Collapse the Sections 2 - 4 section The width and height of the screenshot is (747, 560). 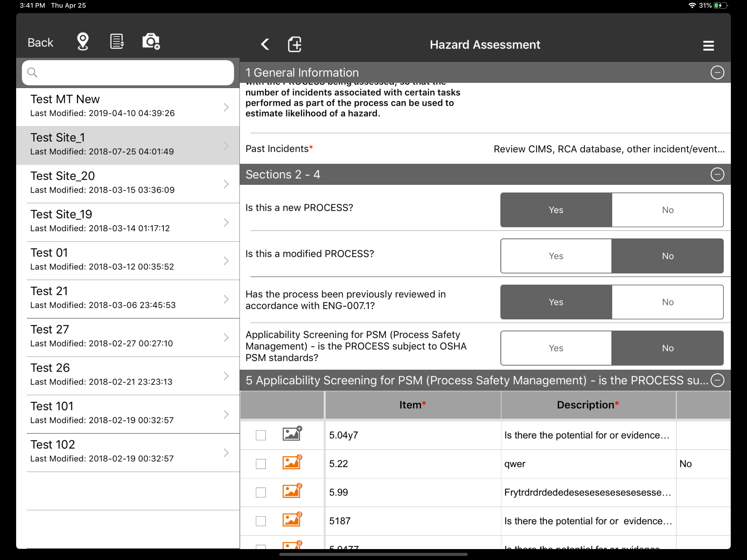coord(717,175)
